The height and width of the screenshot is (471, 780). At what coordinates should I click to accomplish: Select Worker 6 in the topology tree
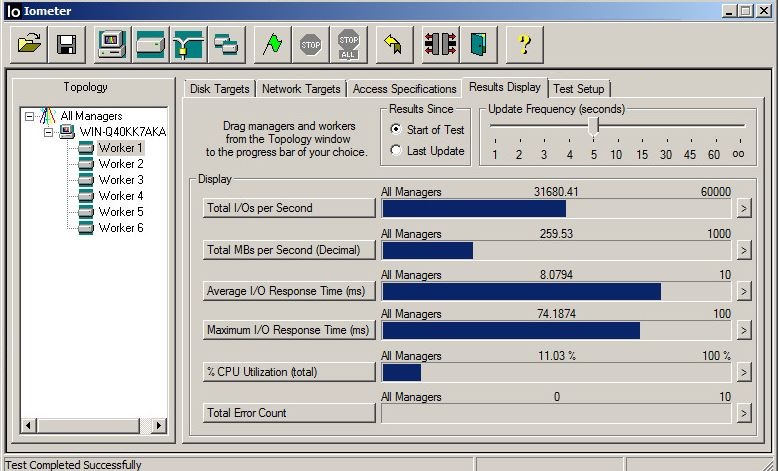click(121, 228)
